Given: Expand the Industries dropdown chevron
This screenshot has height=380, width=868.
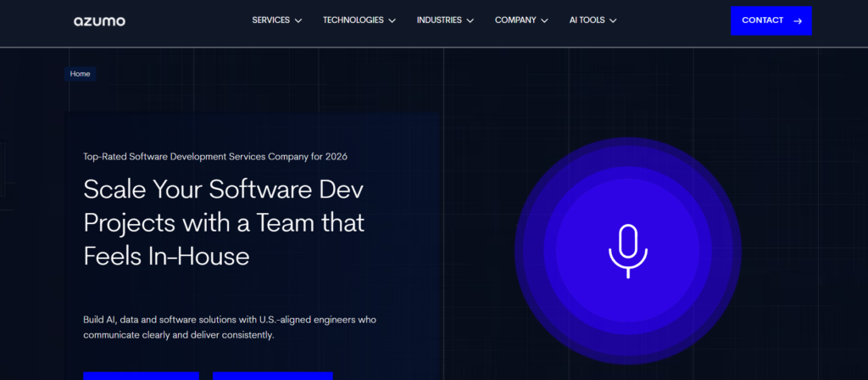Looking at the screenshot, I should click(470, 21).
